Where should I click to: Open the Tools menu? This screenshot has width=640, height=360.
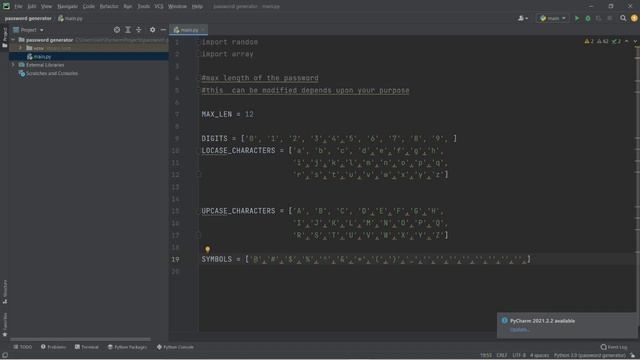(x=143, y=7)
